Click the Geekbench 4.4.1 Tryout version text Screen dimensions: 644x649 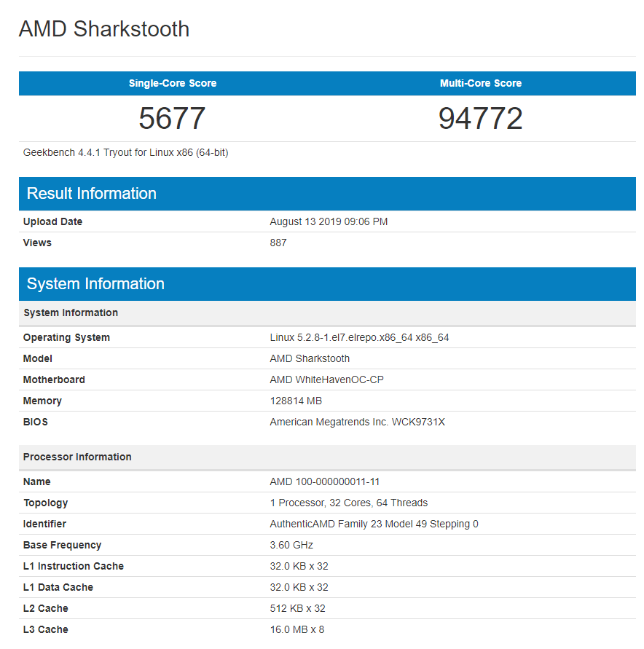click(x=126, y=153)
